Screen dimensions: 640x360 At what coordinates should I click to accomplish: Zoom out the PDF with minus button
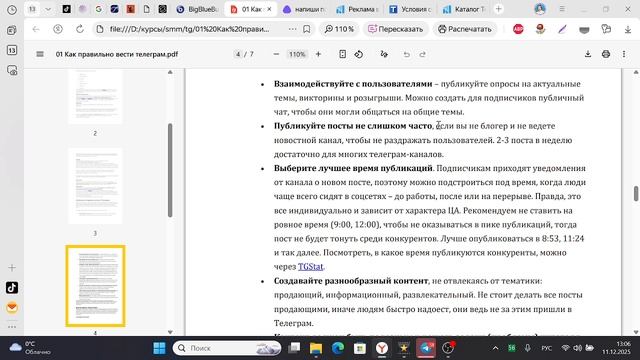pos(276,54)
